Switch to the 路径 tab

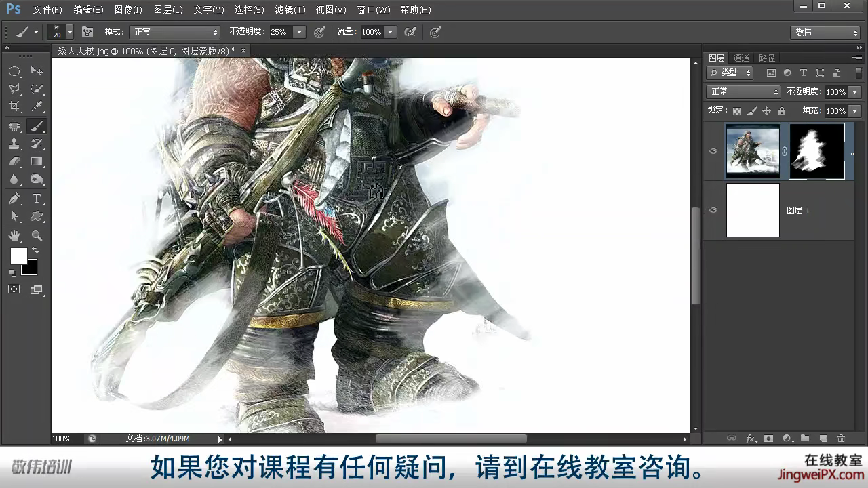pyautogui.click(x=767, y=58)
